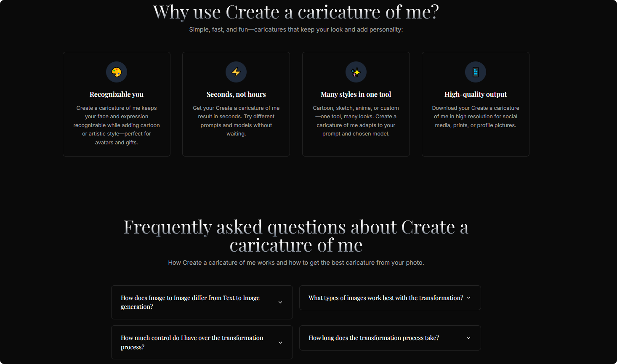Click the Frequently asked questions heading
Viewport: 617px width, 364px height.
296,236
